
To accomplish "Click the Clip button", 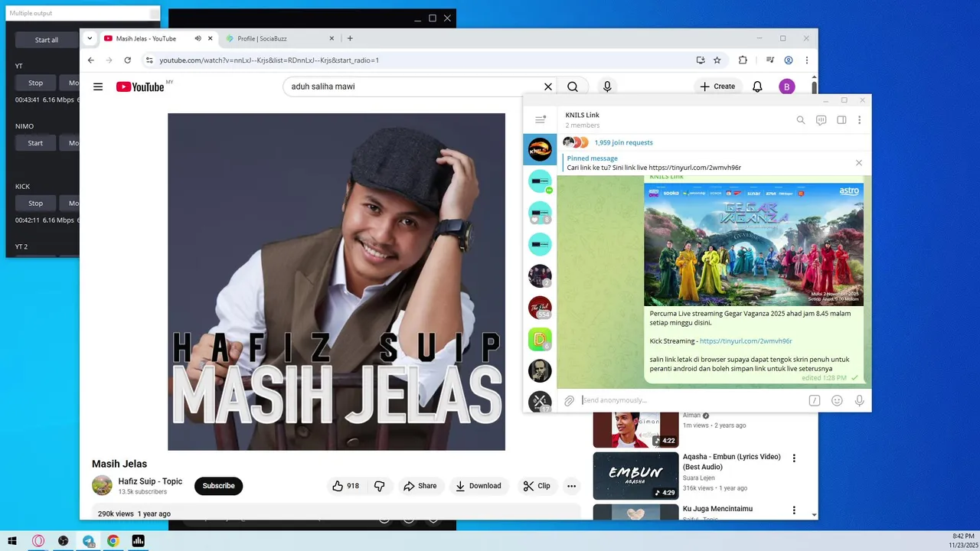I will coord(537,486).
